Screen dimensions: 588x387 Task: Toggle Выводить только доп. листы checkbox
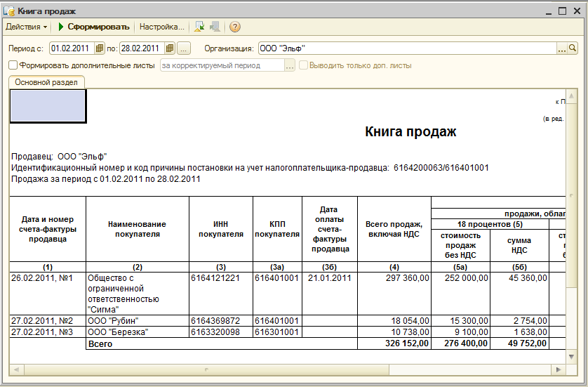[x=303, y=65]
